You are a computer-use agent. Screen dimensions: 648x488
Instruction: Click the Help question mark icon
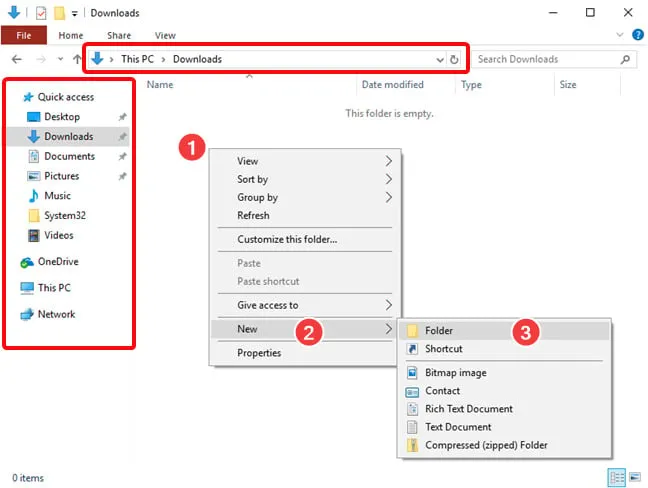pos(637,35)
